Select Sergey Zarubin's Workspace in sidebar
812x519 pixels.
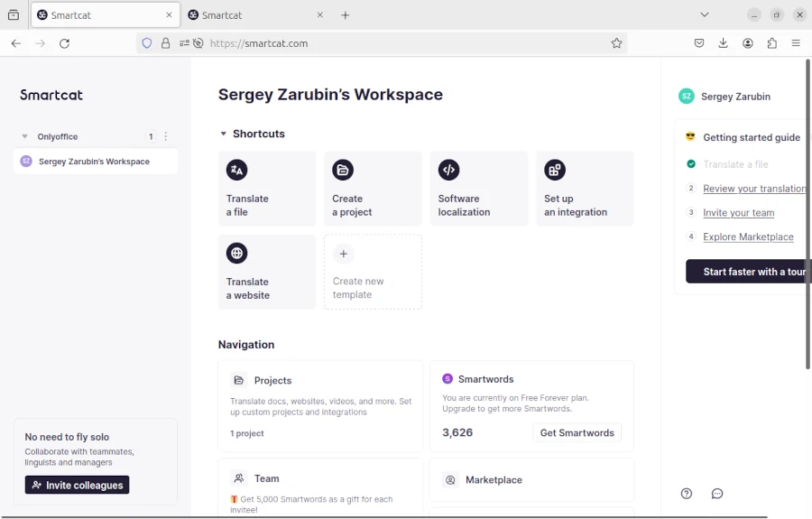tap(96, 161)
